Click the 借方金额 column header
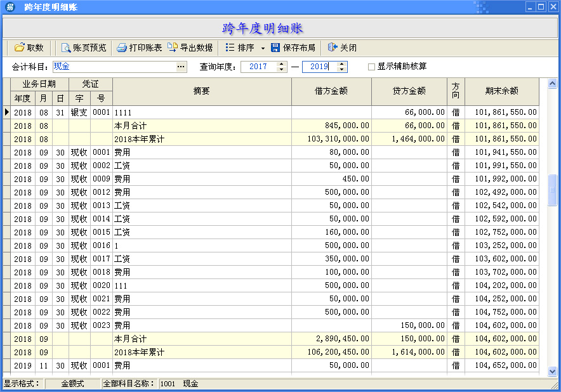561x392 pixels. pos(331,91)
